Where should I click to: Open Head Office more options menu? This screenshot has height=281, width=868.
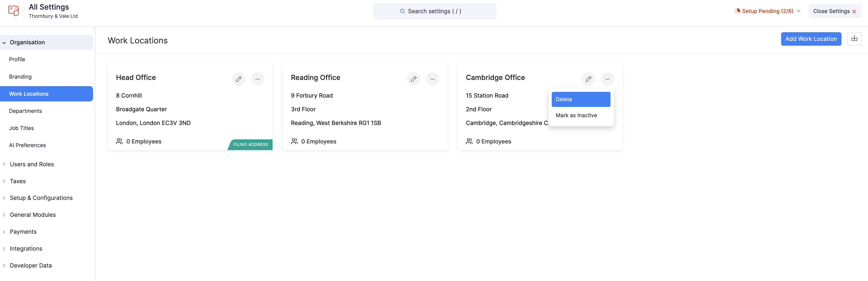257,79
